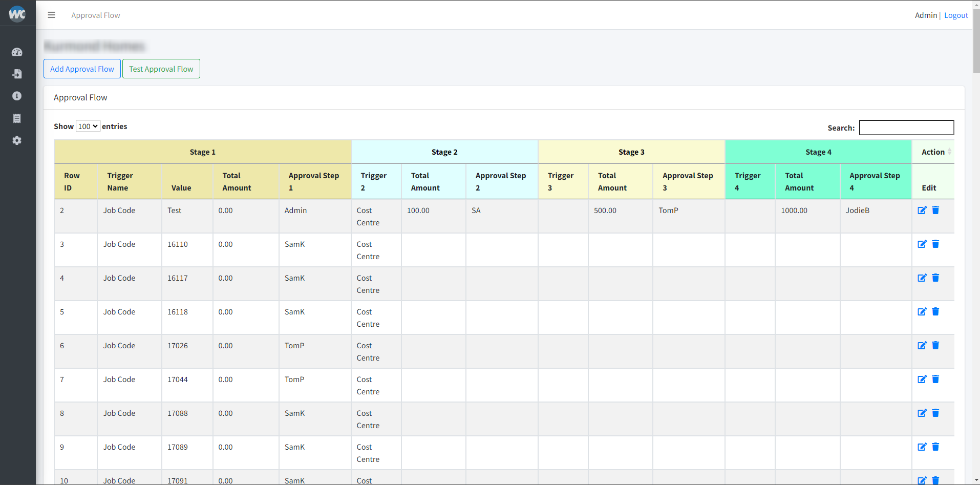
Task: Delete row 3 with value 16110
Action: [935, 244]
